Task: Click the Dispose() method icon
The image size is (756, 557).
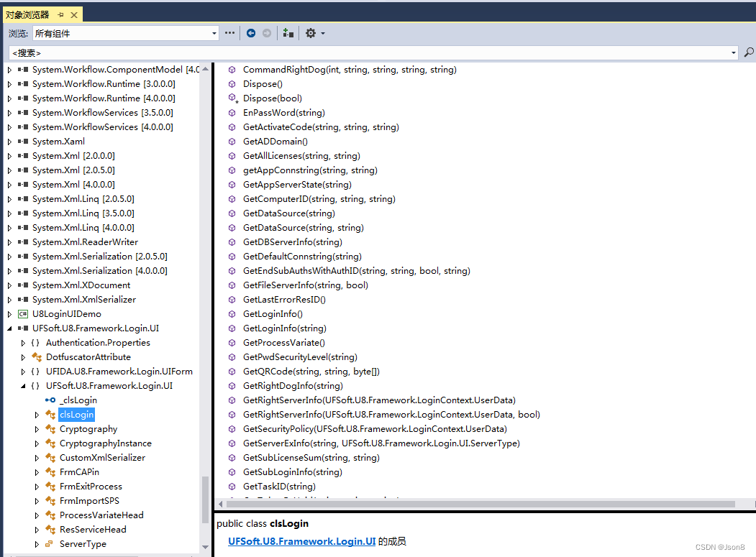Action: [x=231, y=83]
